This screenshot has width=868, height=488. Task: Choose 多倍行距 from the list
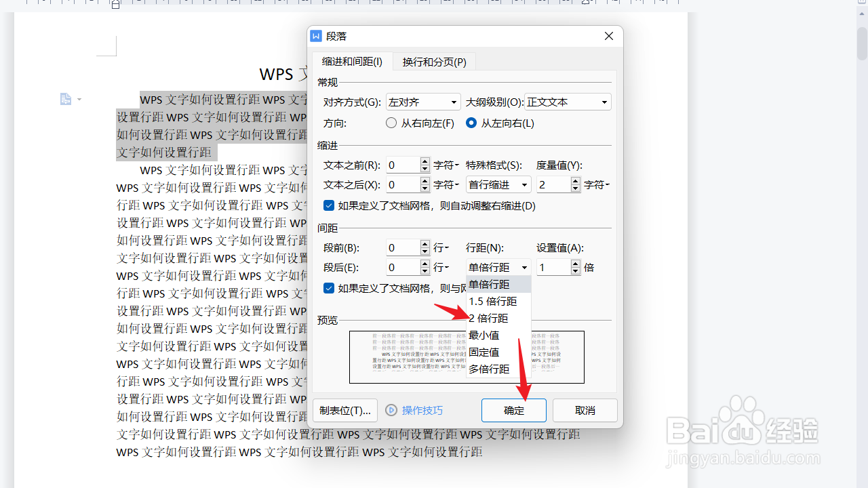(498, 369)
